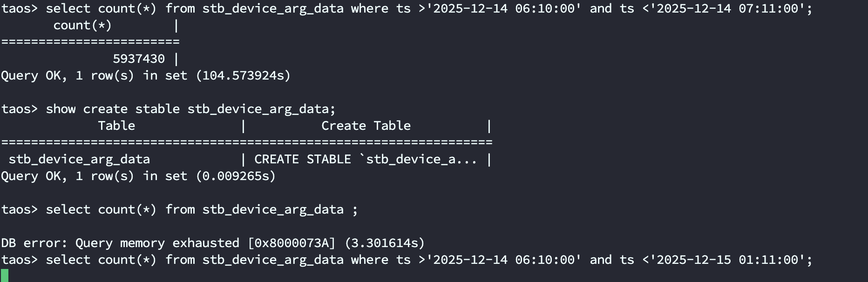The width and height of the screenshot is (868, 282).
Task: Click the stb_device_arg_data cell in result row
Action: (x=79, y=159)
